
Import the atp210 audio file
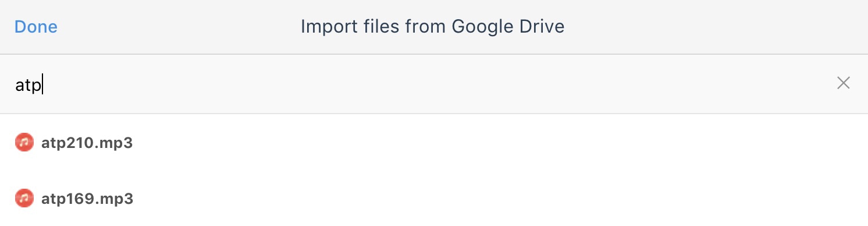434,143
